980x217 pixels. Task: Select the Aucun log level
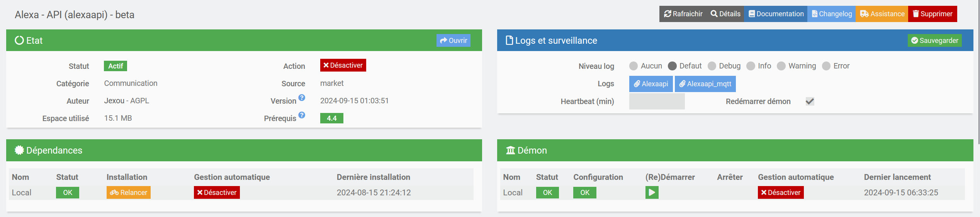(634, 66)
